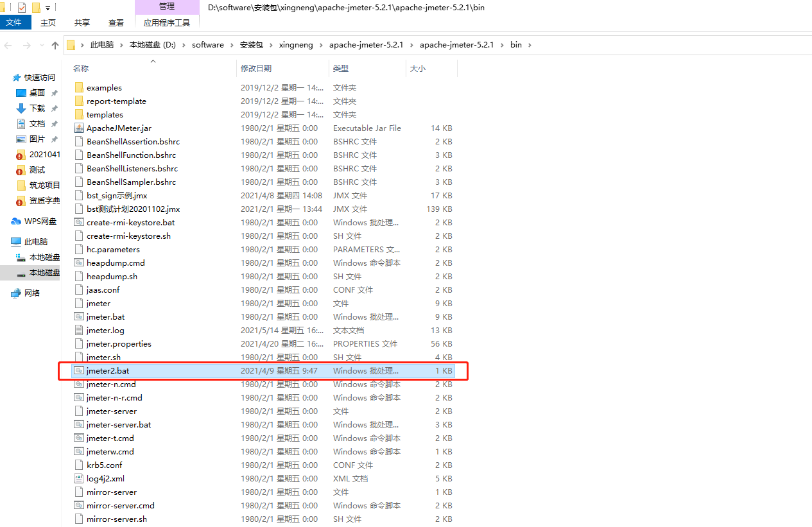Click the templates folder icon

(x=80, y=114)
